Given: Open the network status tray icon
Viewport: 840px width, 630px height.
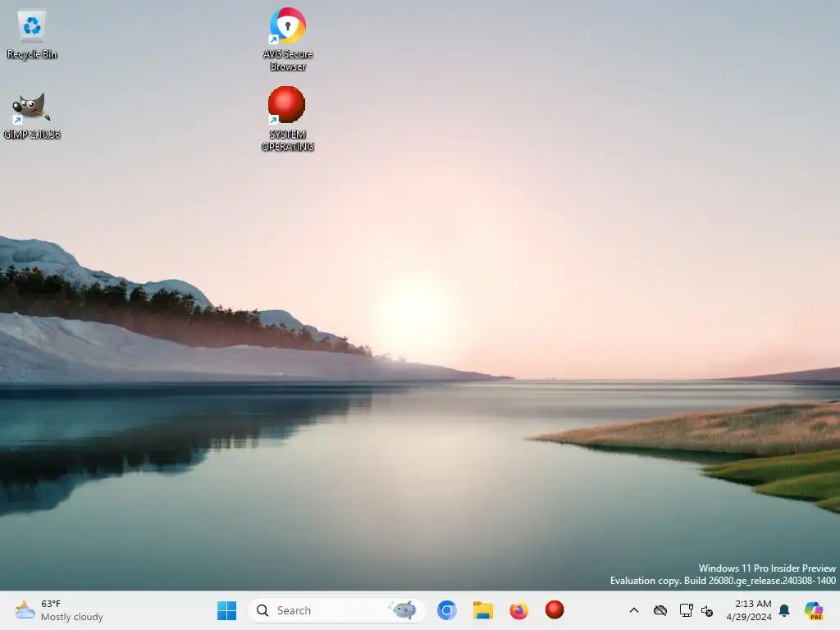Looking at the screenshot, I should click(686, 610).
